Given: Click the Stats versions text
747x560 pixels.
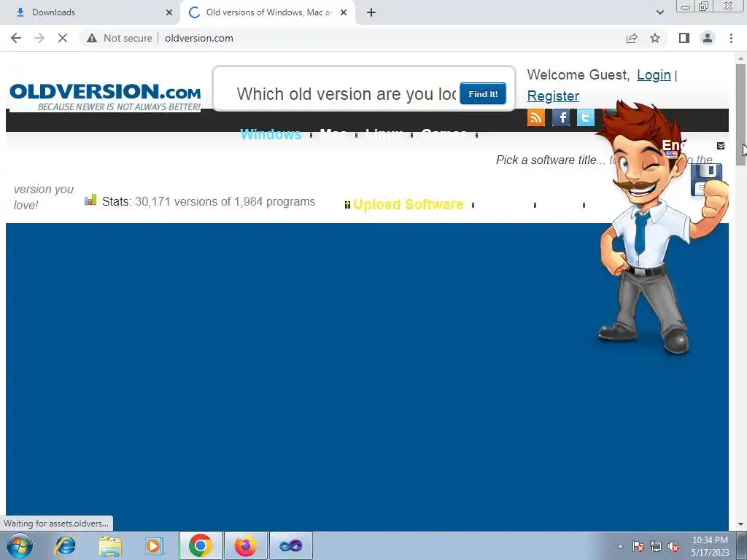Looking at the screenshot, I should click(x=209, y=201).
